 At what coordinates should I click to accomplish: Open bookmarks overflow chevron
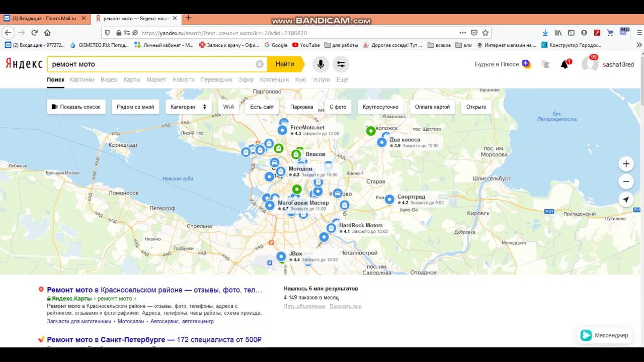tap(639, 45)
